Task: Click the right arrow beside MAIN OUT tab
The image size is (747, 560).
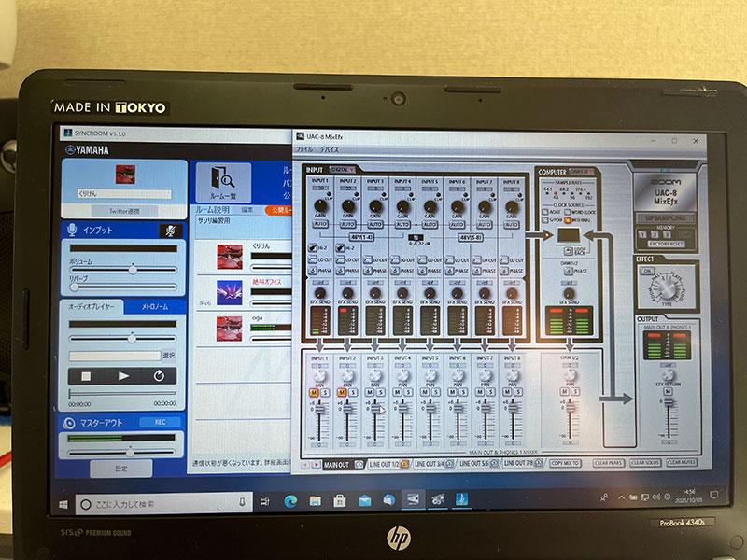Action: pos(316,464)
